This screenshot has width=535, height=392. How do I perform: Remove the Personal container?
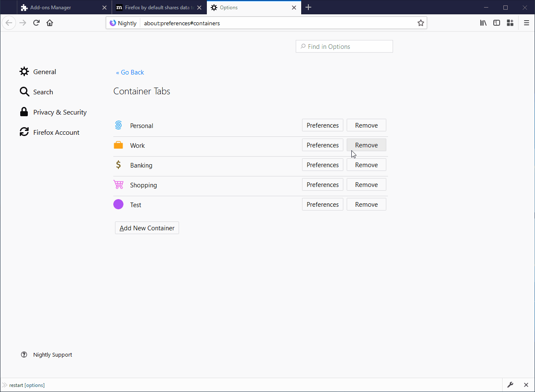366,125
